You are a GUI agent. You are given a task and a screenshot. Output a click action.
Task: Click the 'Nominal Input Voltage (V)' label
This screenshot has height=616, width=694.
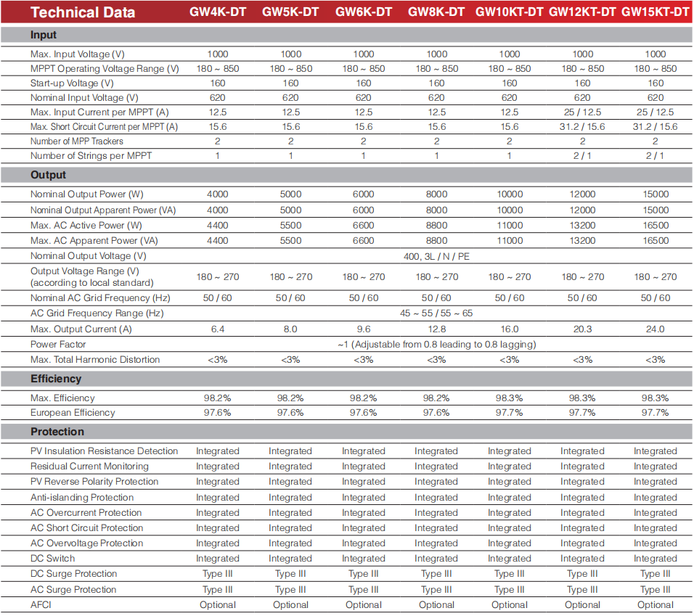84,98
